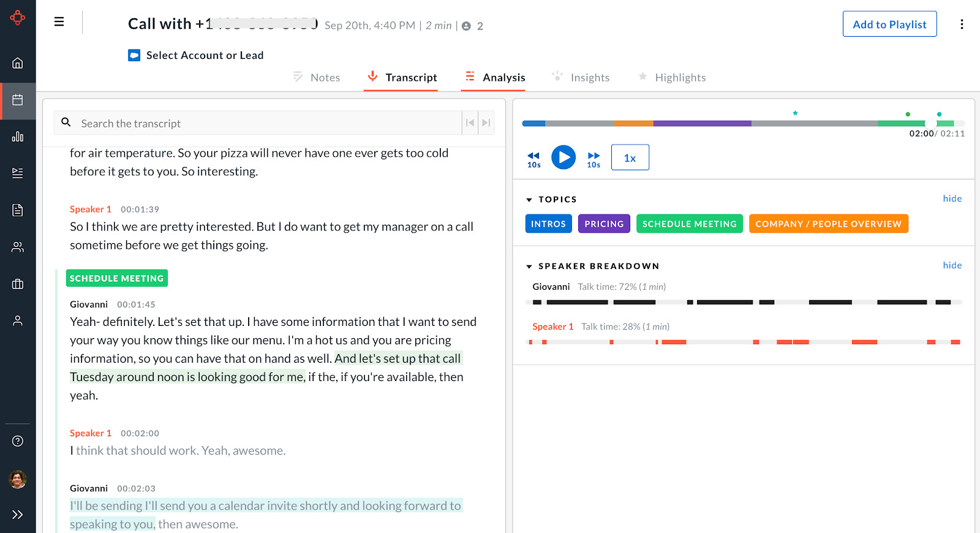The width and height of the screenshot is (980, 533).
Task: Click the Home icon in sidebar
Action: click(x=18, y=63)
